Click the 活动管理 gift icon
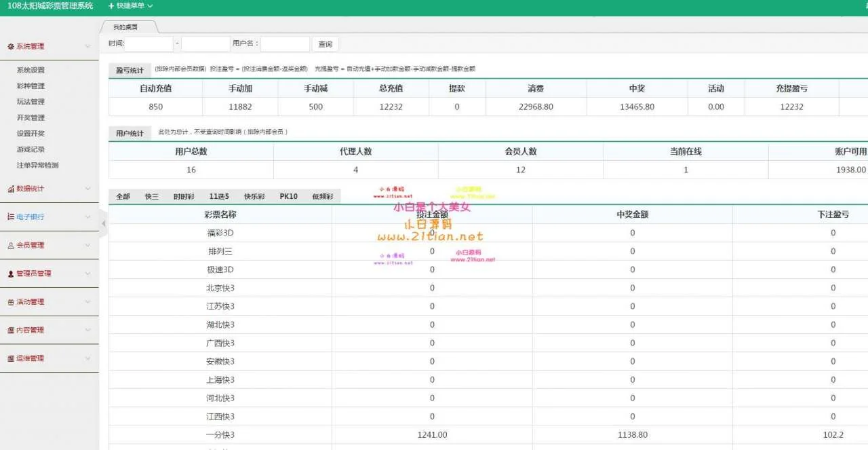 tap(11, 302)
